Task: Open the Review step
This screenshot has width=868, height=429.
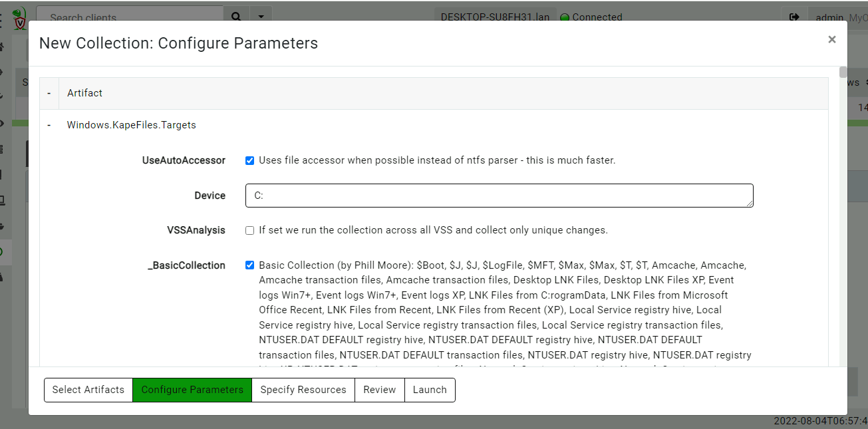Action: [x=380, y=390]
